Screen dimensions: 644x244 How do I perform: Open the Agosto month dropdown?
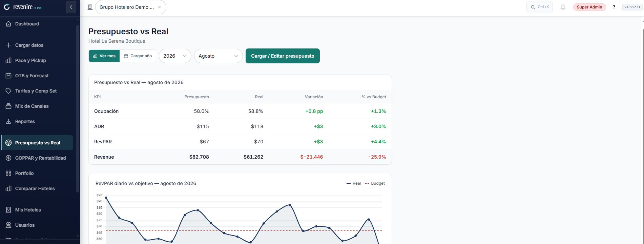click(x=218, y=56)
